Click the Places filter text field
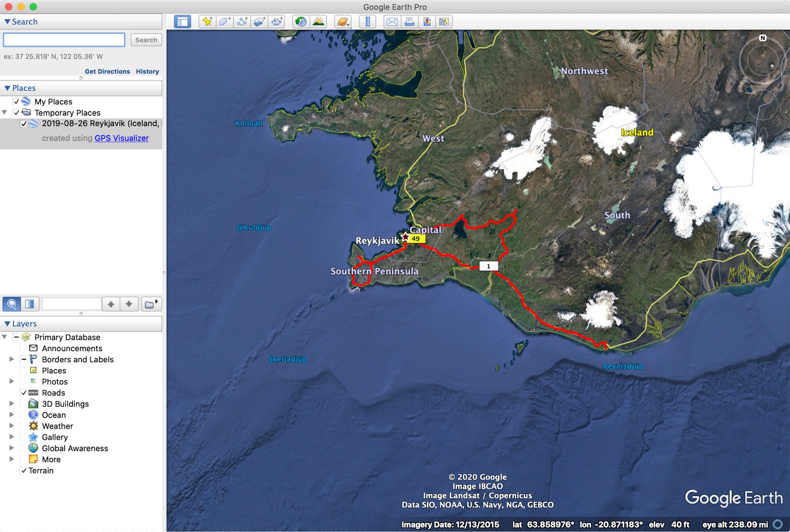The height and width of the screenshot is (532, 790). [x=71, y=304]
